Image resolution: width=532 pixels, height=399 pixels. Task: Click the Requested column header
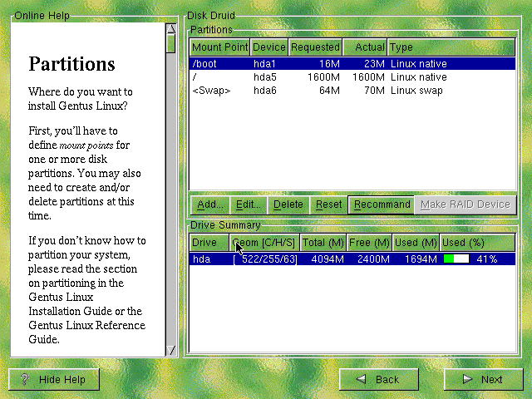(x=315, y=47)
